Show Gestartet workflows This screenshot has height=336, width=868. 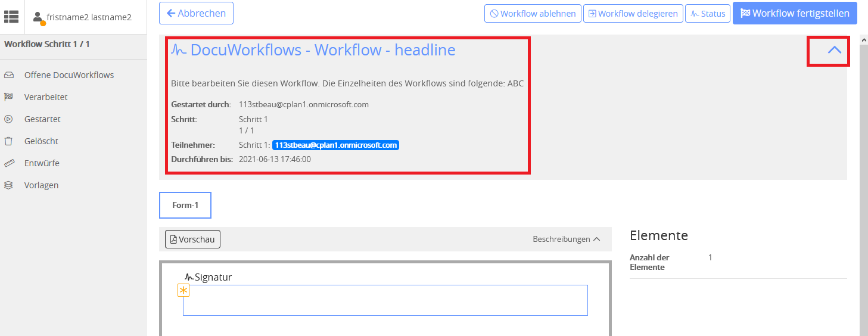[42, 119]
